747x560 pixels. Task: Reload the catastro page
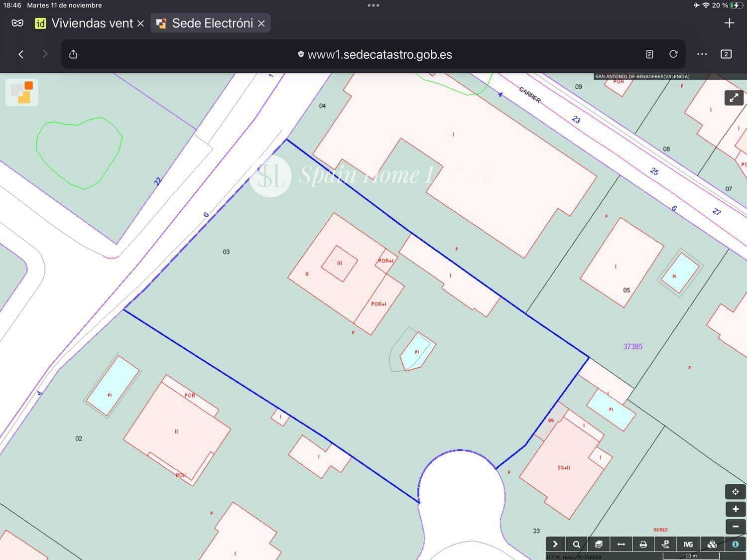click(x=673, y=54)
